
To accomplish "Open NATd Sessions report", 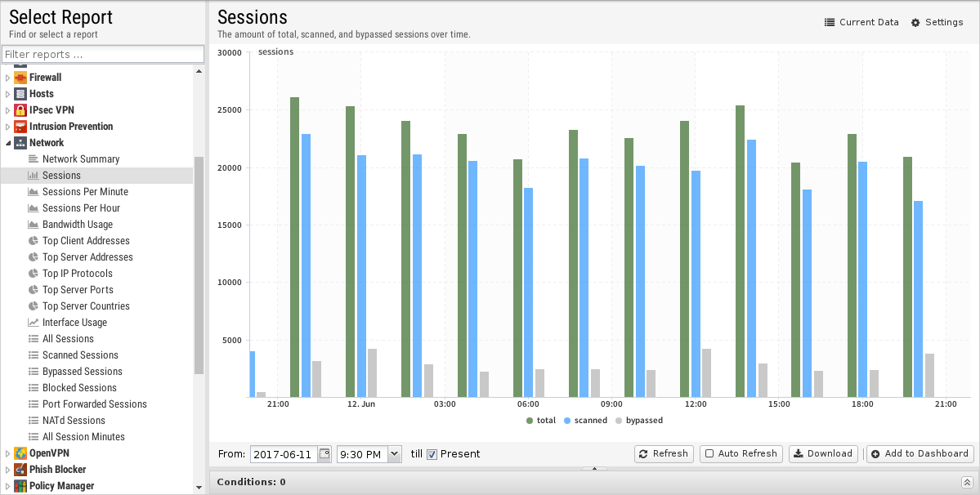I will coord(74,420).
